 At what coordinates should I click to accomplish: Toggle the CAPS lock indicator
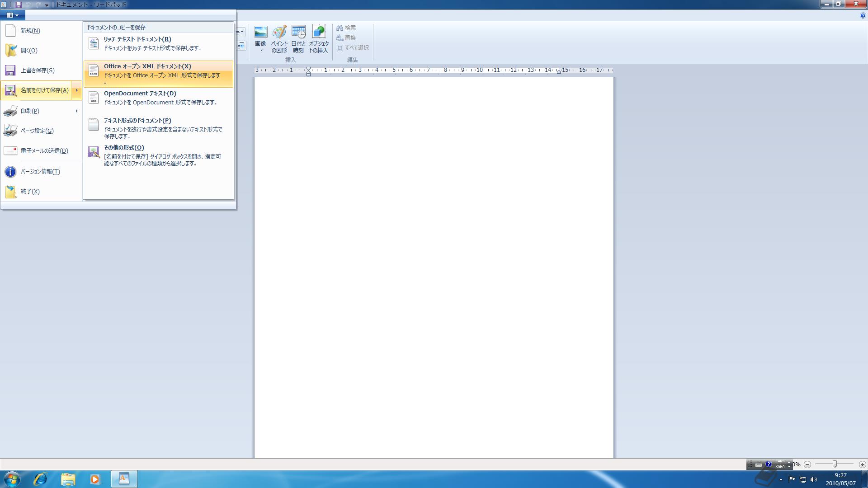780,462
